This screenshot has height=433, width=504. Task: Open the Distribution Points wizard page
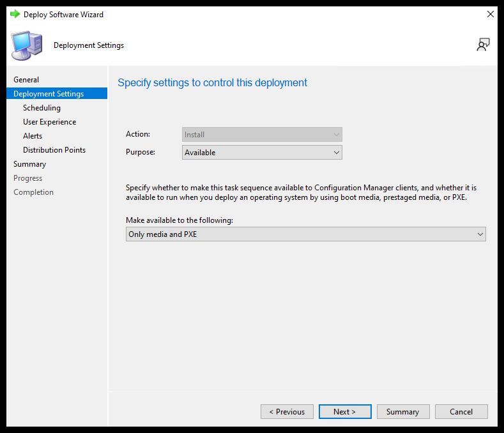(54, 150)
